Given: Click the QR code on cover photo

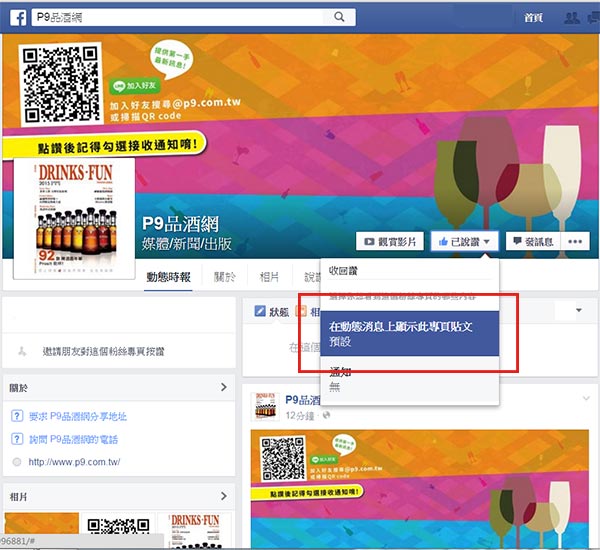Looking at the screenshot, I should coord(61,84).
